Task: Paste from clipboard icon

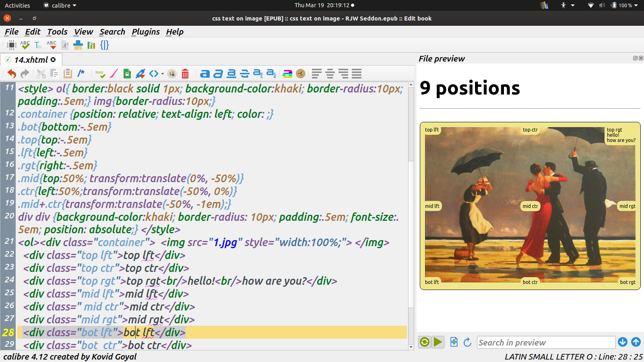Action: pos(68,74)
